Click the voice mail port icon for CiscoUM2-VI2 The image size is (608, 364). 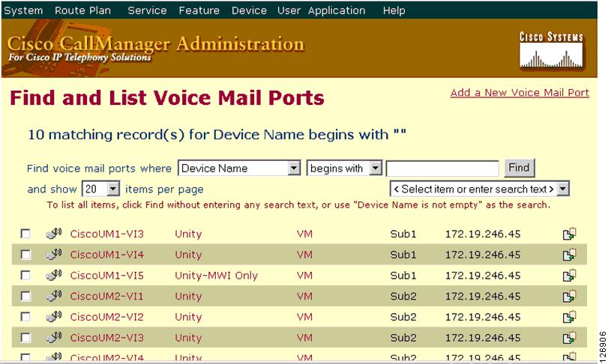tap(53, 316)
